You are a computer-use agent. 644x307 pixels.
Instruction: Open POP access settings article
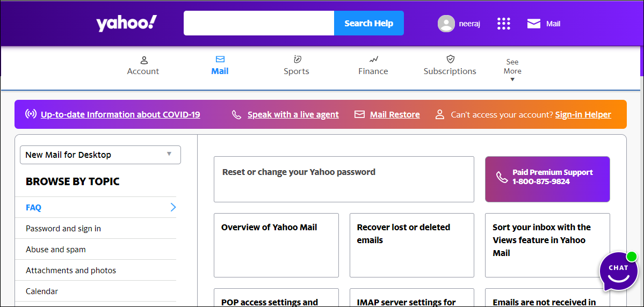click(x=277, y=297)
